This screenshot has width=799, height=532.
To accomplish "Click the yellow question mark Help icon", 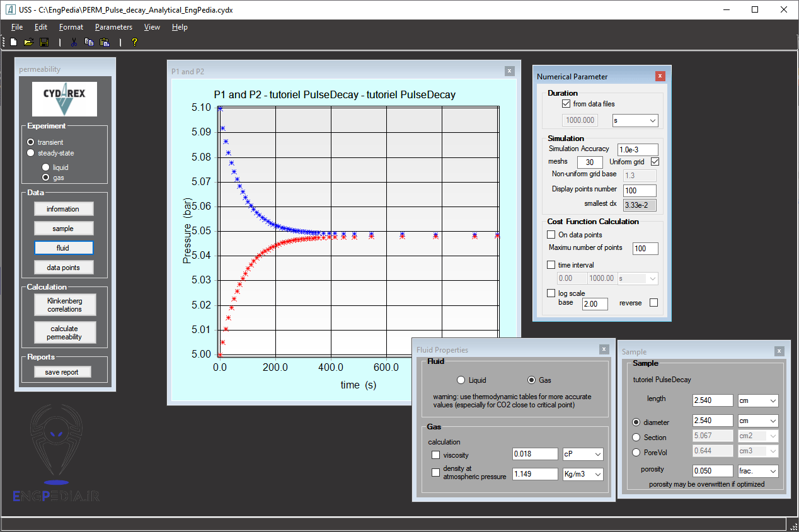I will 134,42.
